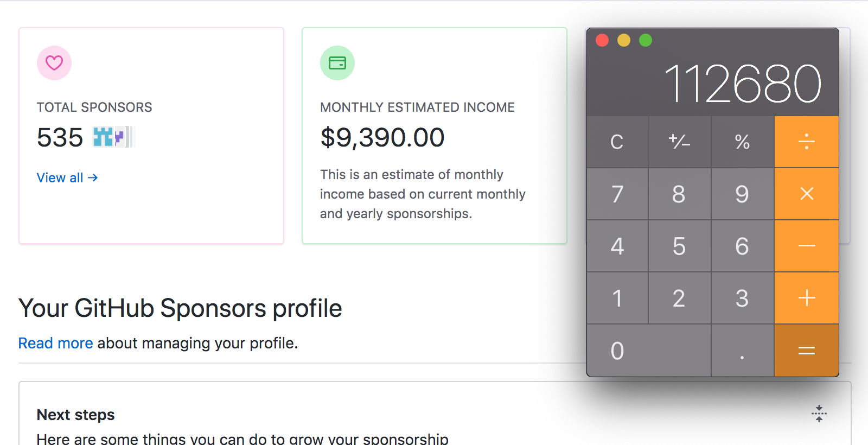The height and width of the screenshot is (445, 868).
Task: Minimize the calculator with yellow button
Action: coord(624,40)
